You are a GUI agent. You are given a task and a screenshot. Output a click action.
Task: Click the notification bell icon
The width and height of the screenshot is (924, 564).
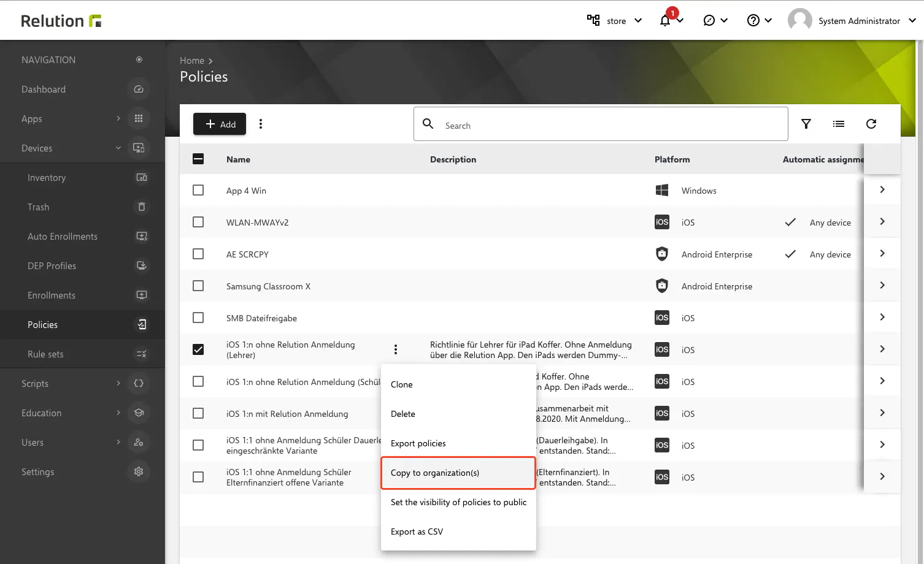(x=666, y=21)
